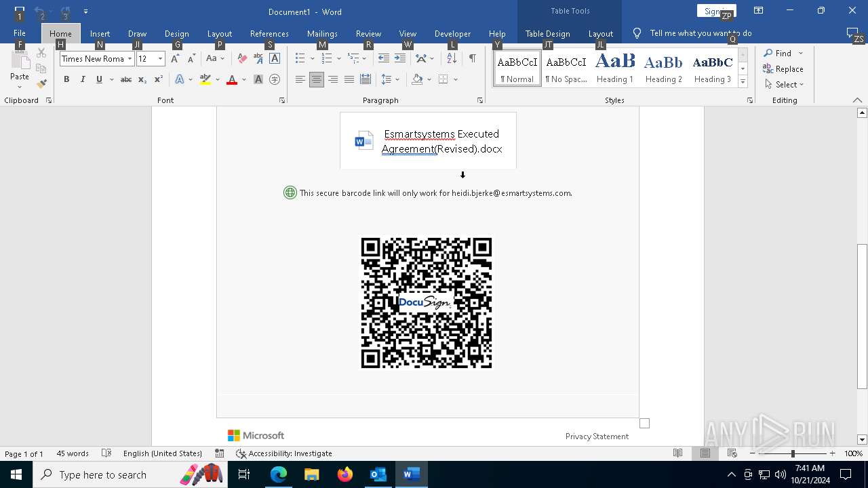Click Privacy Statement link
The height and width of the screenshot is (488, 868).
[x=597, y=436]
